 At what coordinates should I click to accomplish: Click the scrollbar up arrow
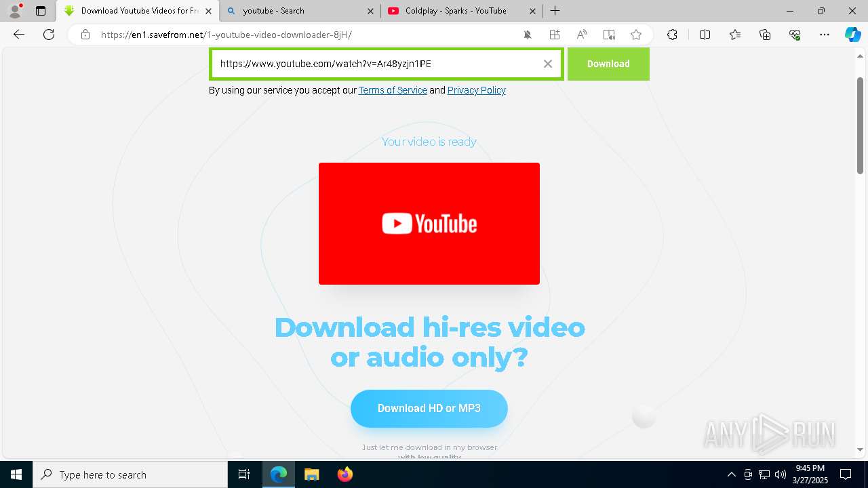click(861, 56)
